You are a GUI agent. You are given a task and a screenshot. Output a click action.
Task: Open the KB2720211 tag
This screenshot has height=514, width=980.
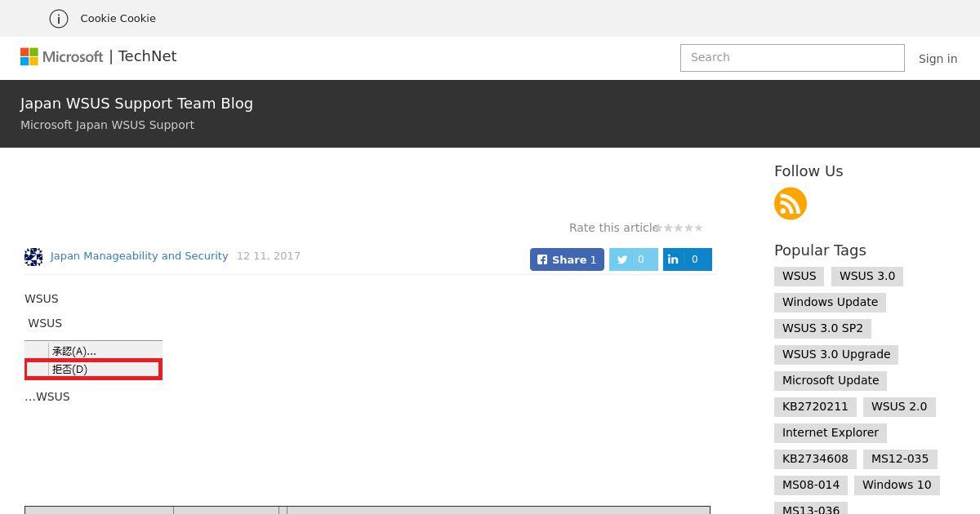815,407
